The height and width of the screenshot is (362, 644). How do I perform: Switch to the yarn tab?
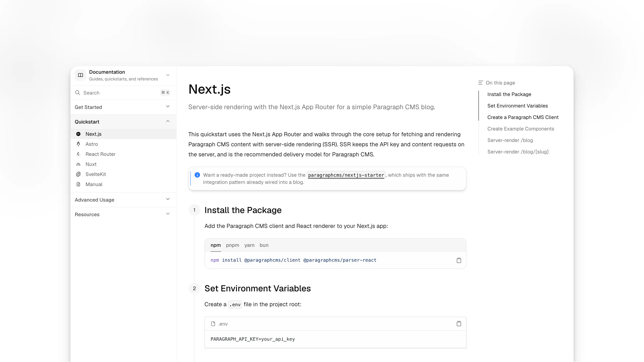pyautogui.click(x=249, y=245)
